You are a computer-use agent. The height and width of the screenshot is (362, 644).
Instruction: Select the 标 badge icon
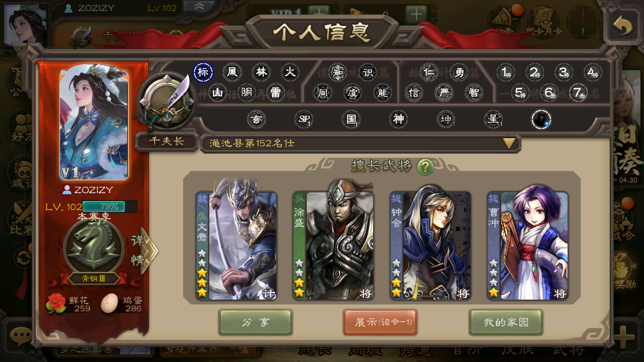pyautogui.click(x=203, y=72)
